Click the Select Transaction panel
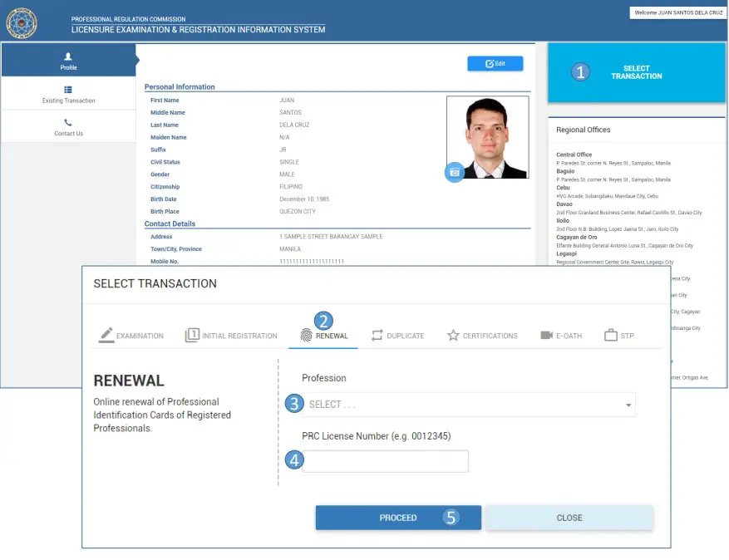This screenshot has height=560, width=729. pyautogui.click(x=637, y=72)
